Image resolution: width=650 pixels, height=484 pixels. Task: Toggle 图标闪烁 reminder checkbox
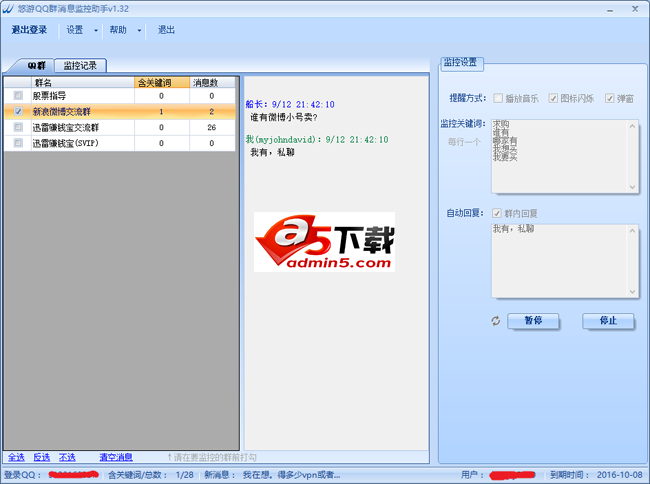pyautogui.click(x=553, y=98)
